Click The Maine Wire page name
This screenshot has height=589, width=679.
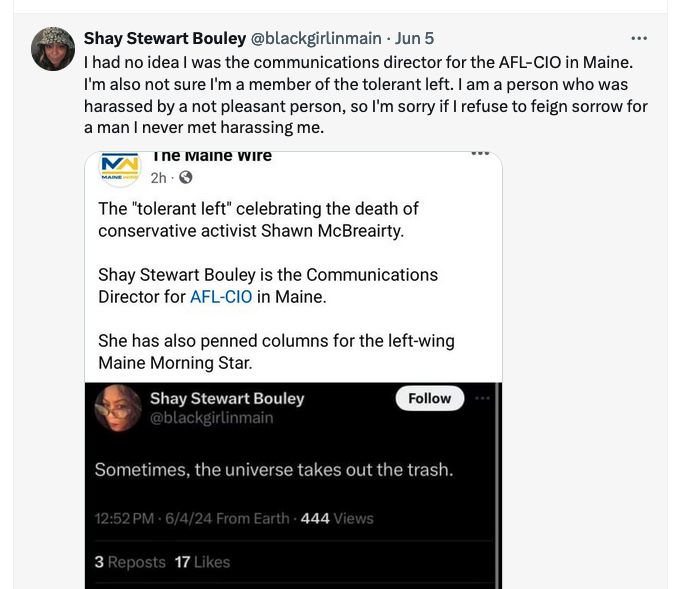pos(210,156)
